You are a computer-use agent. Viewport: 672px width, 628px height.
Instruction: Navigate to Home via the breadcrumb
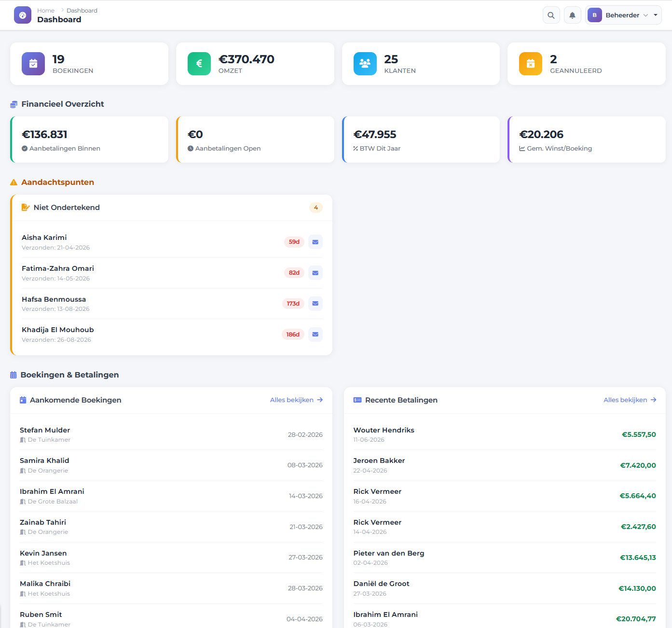(46, 10)
